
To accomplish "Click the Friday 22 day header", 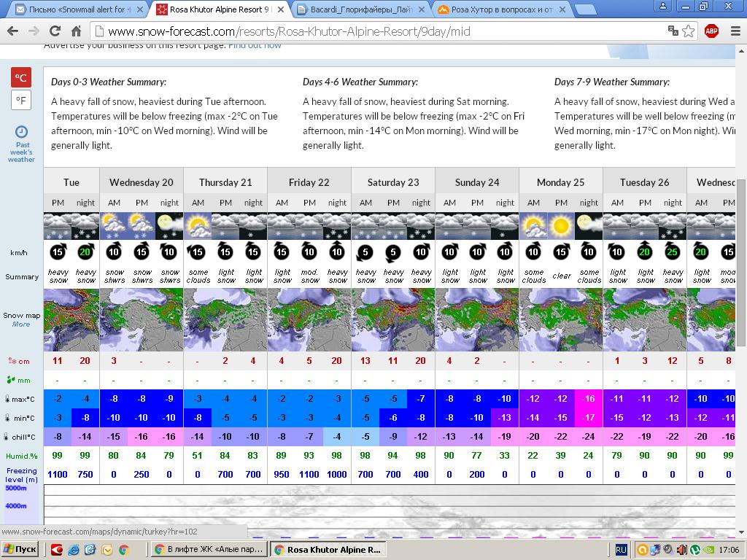I will pyautogui.click(x=309, y=182).
